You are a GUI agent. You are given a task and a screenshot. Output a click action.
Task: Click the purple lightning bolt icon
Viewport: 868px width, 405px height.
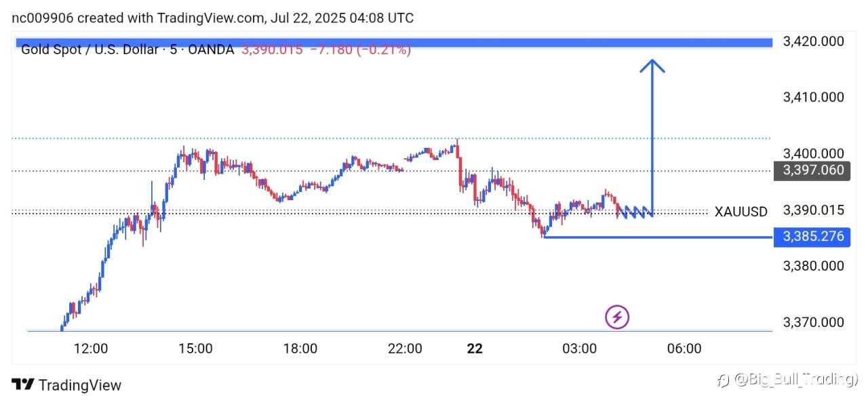point(617,317)
